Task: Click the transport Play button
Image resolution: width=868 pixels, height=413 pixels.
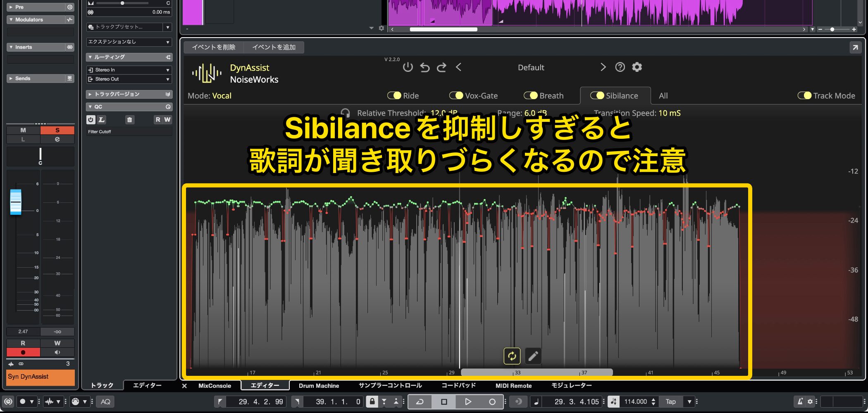Action: coord(468,401)
